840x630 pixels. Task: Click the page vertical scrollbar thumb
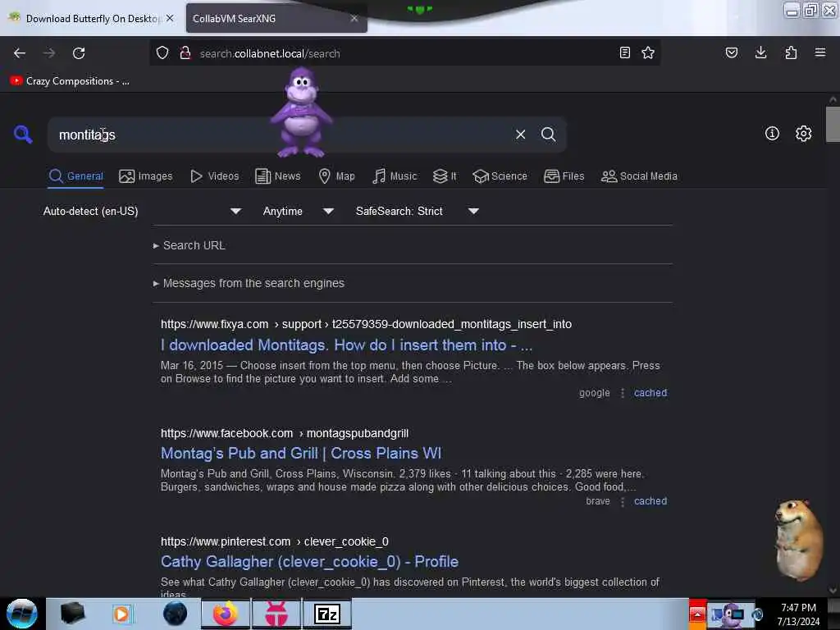(833, 125)
